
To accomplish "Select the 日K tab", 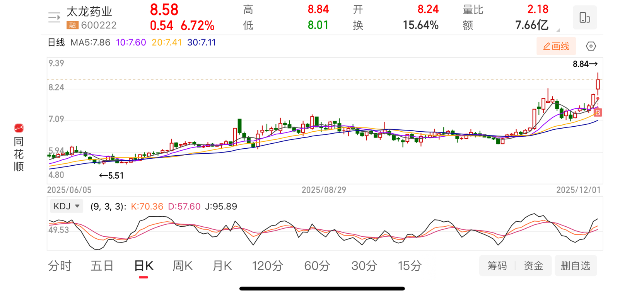I will (x=143, y=266).
